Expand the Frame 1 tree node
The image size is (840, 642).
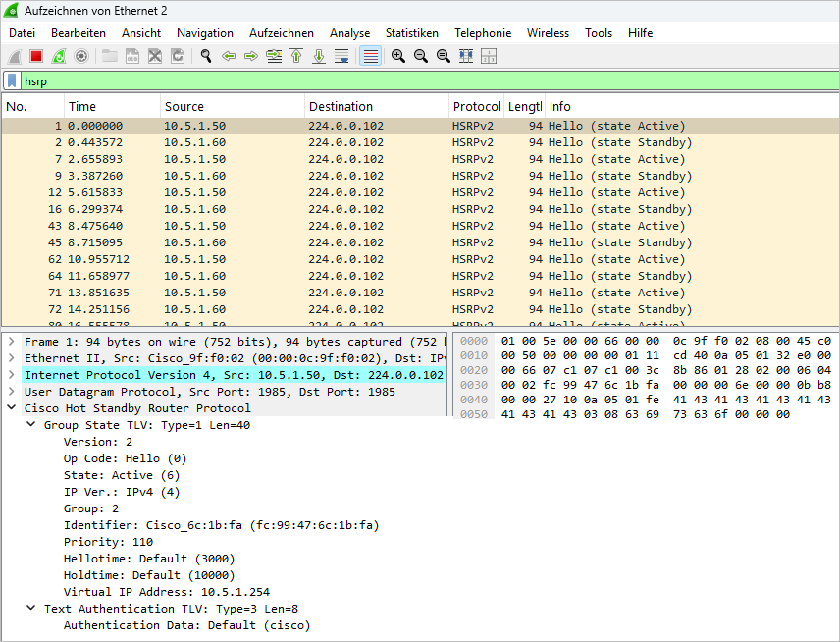tap(11, 342)
